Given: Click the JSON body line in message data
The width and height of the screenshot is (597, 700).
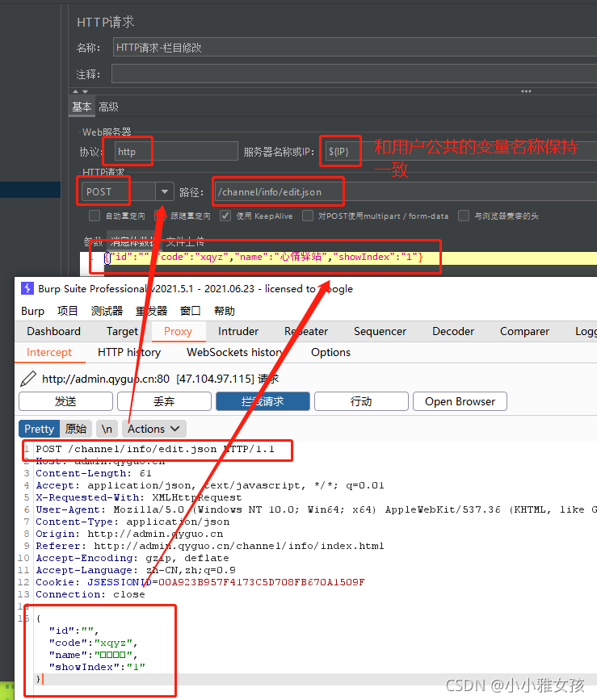Looking at the screenshot, I should 263,257.
